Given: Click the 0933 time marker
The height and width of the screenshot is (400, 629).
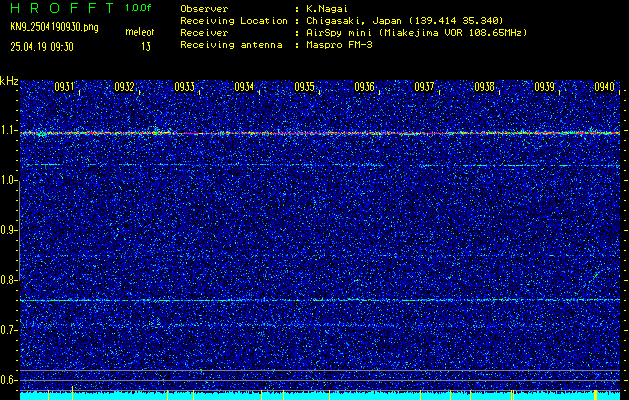Looking at the screenshot, I should click(x=185, y=87).
